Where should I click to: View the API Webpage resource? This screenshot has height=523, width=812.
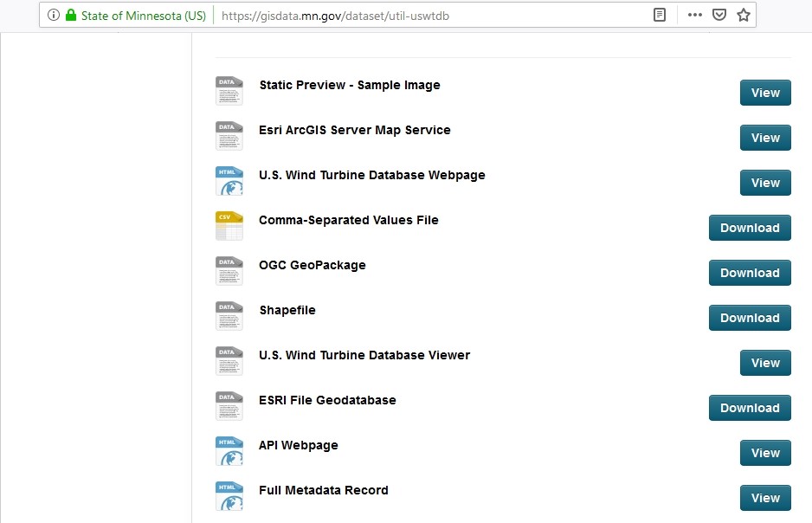click(765, 453)
